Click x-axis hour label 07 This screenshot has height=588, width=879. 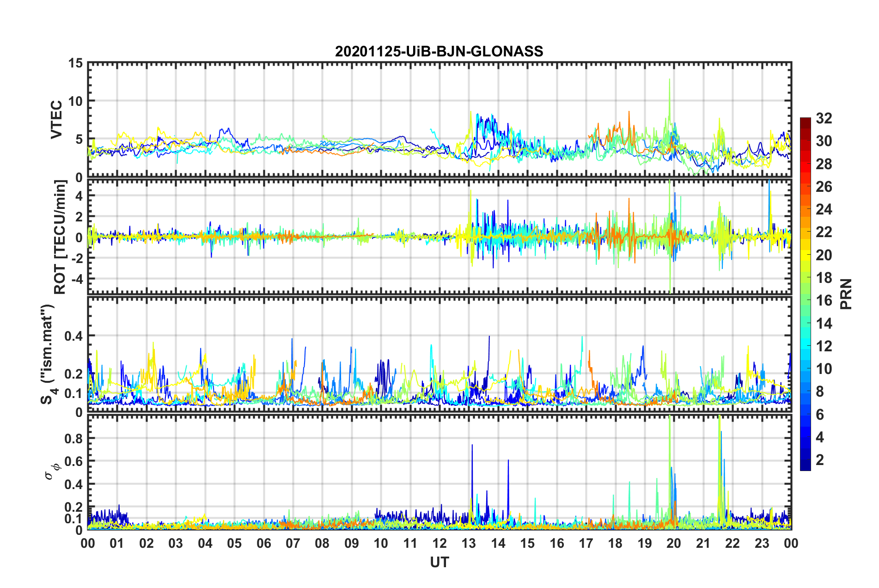(293, 543)
